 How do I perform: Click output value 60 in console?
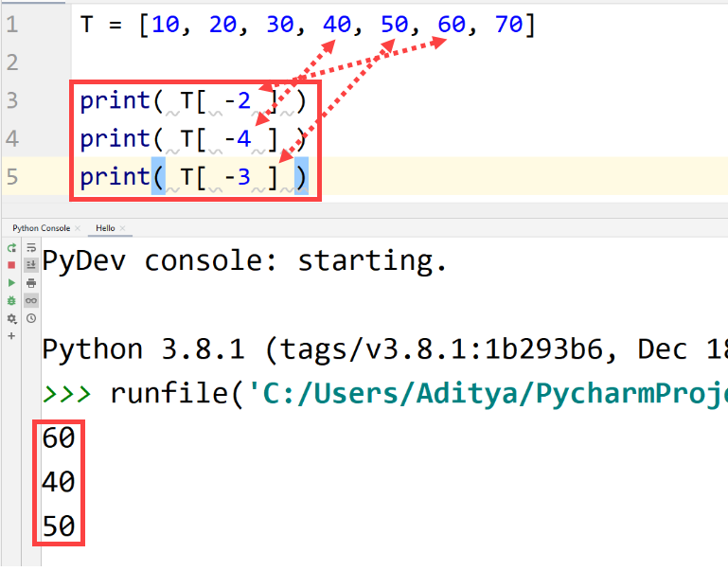(59, 437)
